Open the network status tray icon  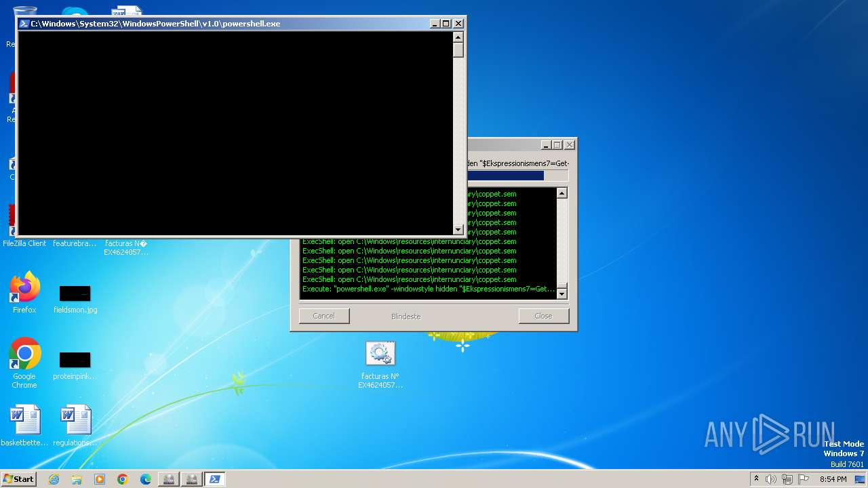pyautogui.click(x=787, y=479)
